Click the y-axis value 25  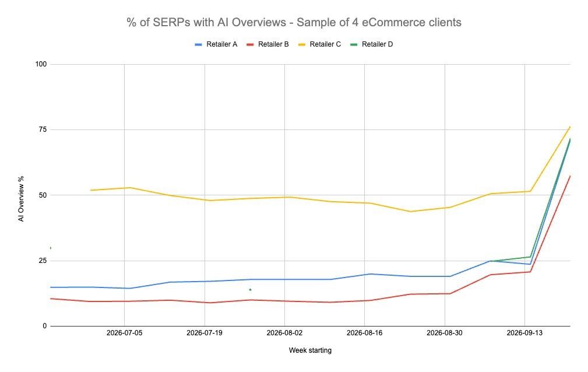pyautogui.click(x=43, y=261)
